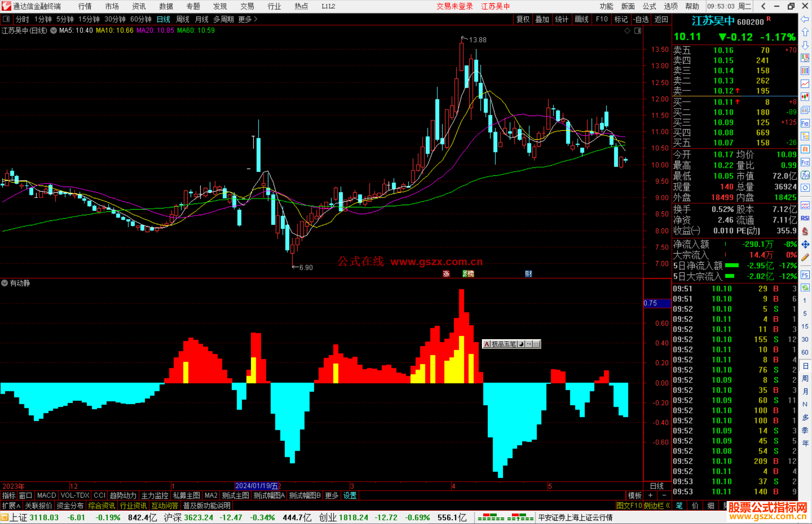Toggle indicator visibility next to 有动静
Screen dimensions: 812x524
(5, 283)
